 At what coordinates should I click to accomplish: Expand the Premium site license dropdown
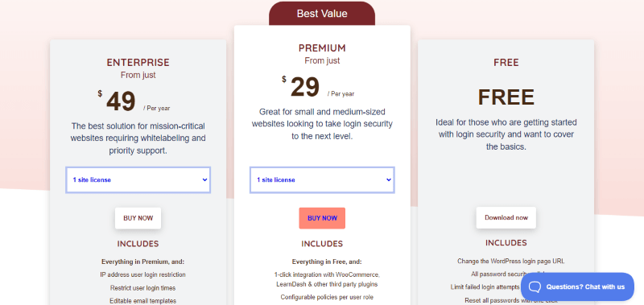tap(322, 179)
